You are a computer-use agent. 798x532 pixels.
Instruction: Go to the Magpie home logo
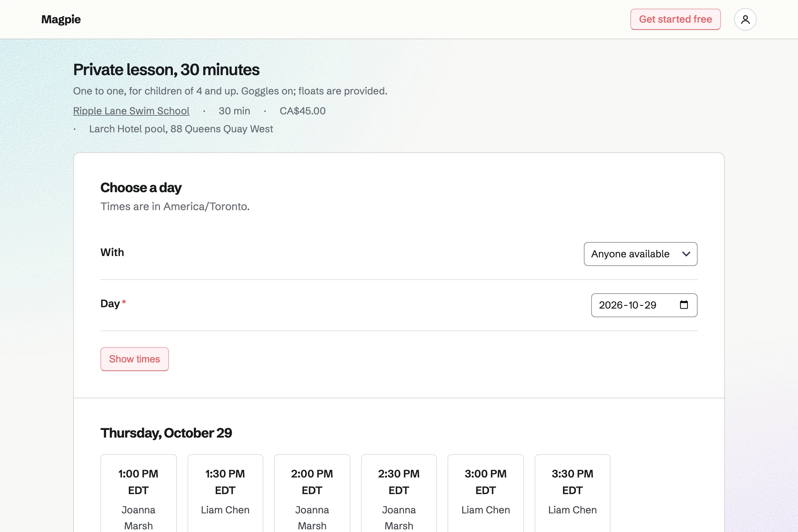pos(61,19)
